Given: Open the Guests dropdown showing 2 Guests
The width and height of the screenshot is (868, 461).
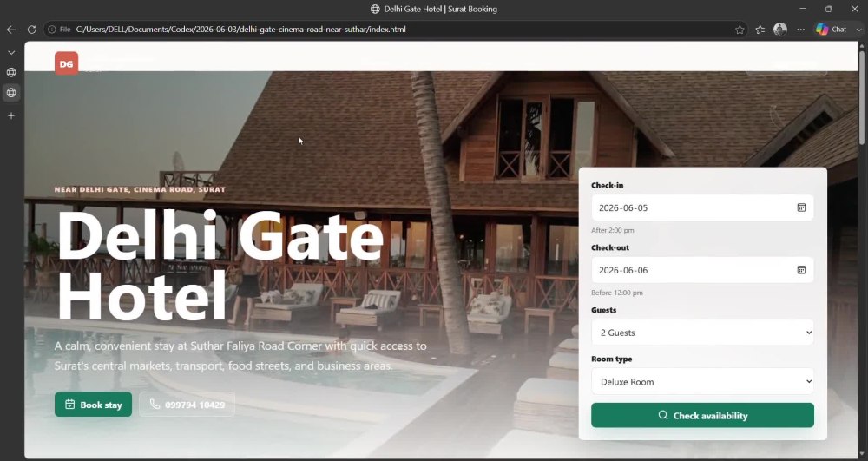Looking at the screenshot, I should coord(702,333).
